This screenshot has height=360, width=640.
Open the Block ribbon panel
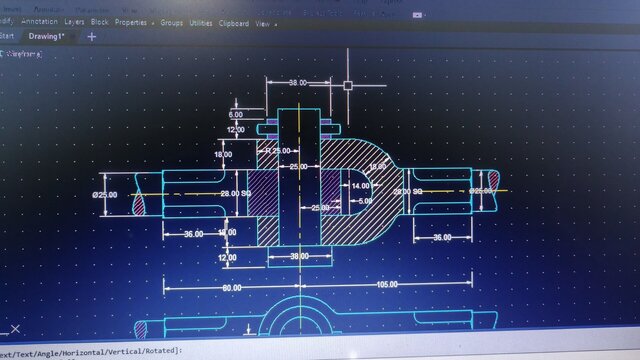pos(100,22)
